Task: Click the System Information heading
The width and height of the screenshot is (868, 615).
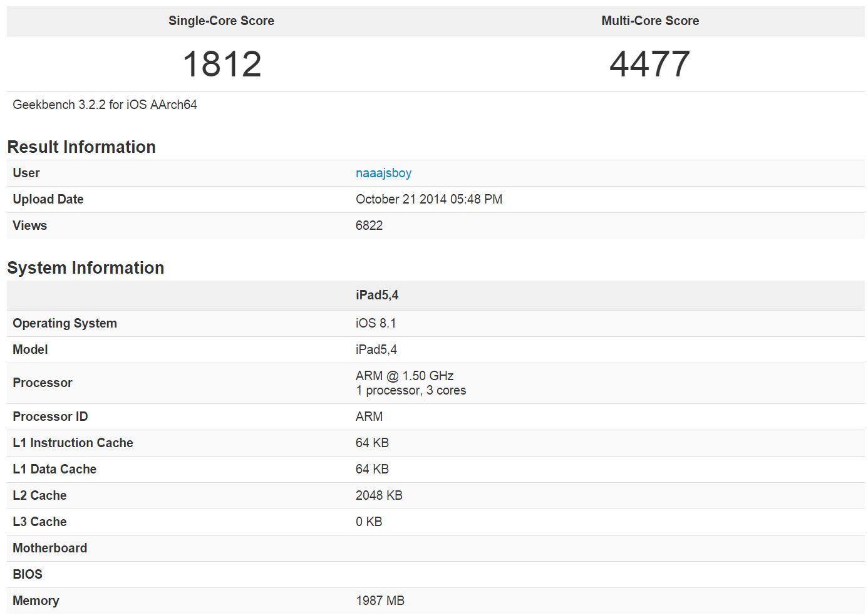Action: pyautogui.click(x=86, y=267)
